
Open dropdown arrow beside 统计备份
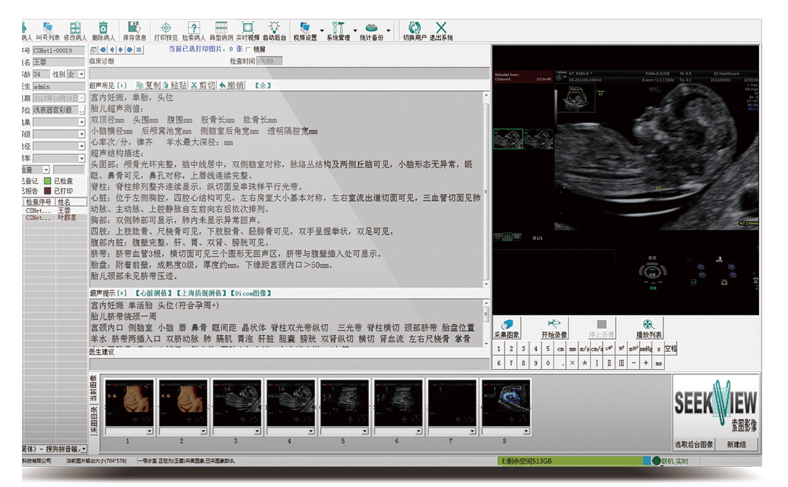[x=388, y=30]
